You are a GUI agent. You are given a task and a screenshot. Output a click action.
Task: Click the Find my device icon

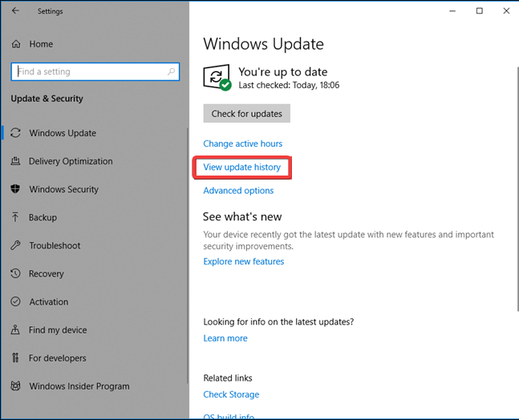point(15,329)
